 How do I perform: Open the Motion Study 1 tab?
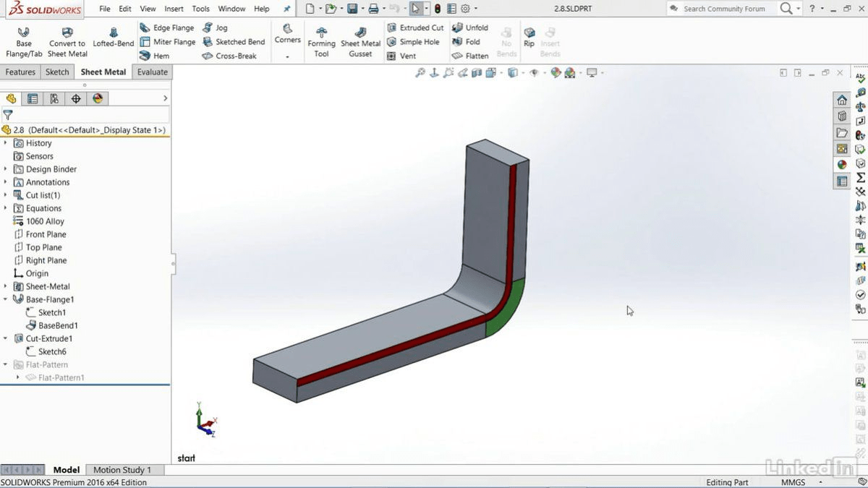click(x=122, y=470)
